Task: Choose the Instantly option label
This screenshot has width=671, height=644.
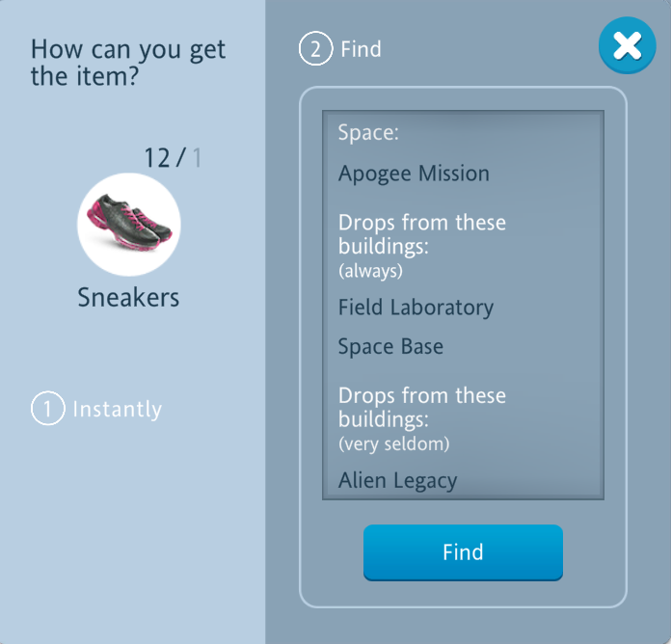Action: (117, 410)
